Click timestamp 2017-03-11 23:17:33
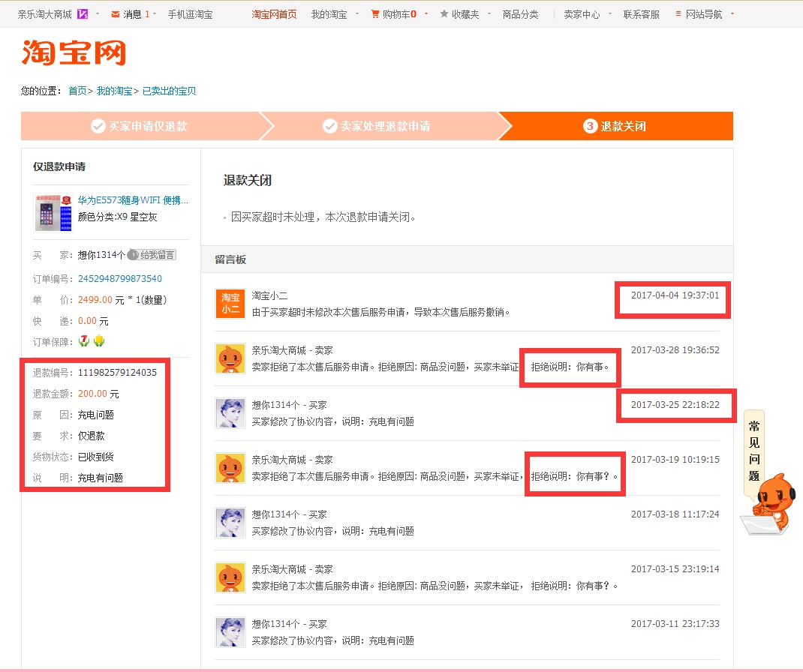803x672 pixels. (x=675, y=624)
